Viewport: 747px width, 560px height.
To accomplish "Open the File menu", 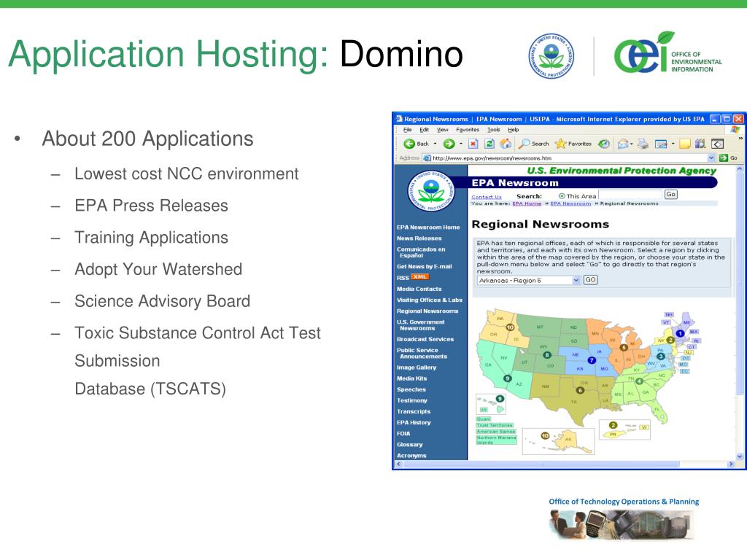I will click(x=408, y=130).
